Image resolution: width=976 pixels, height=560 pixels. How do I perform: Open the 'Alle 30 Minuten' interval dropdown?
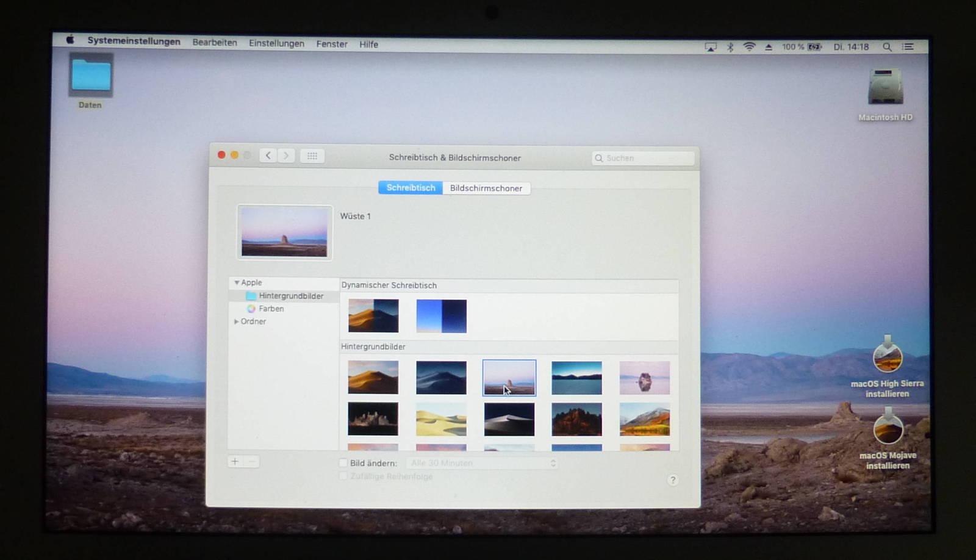(482, 463)
